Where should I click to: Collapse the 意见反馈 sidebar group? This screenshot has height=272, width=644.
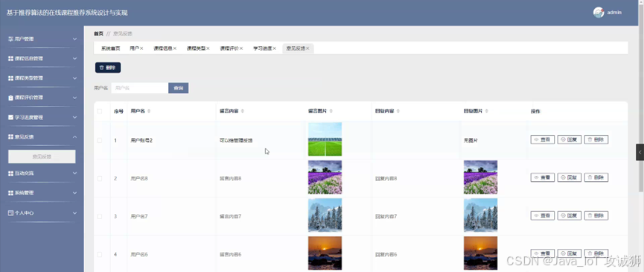point(74,137)
